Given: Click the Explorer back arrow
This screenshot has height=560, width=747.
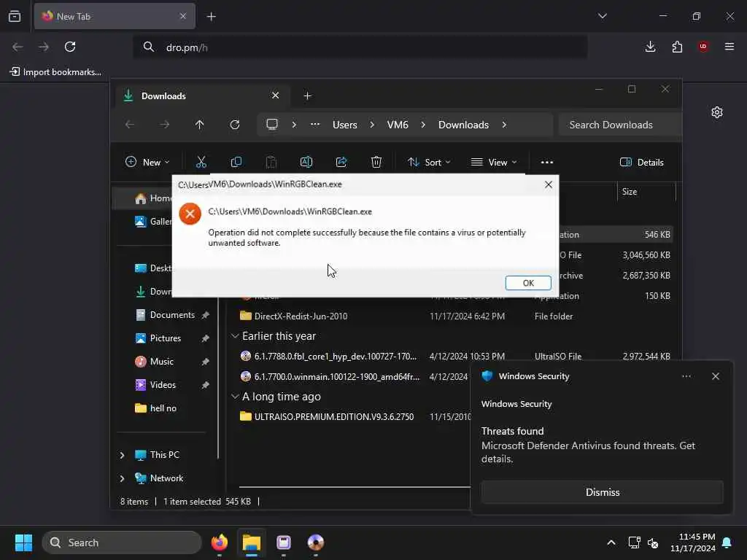Looking at the screenshot, I should coord(130,125).
